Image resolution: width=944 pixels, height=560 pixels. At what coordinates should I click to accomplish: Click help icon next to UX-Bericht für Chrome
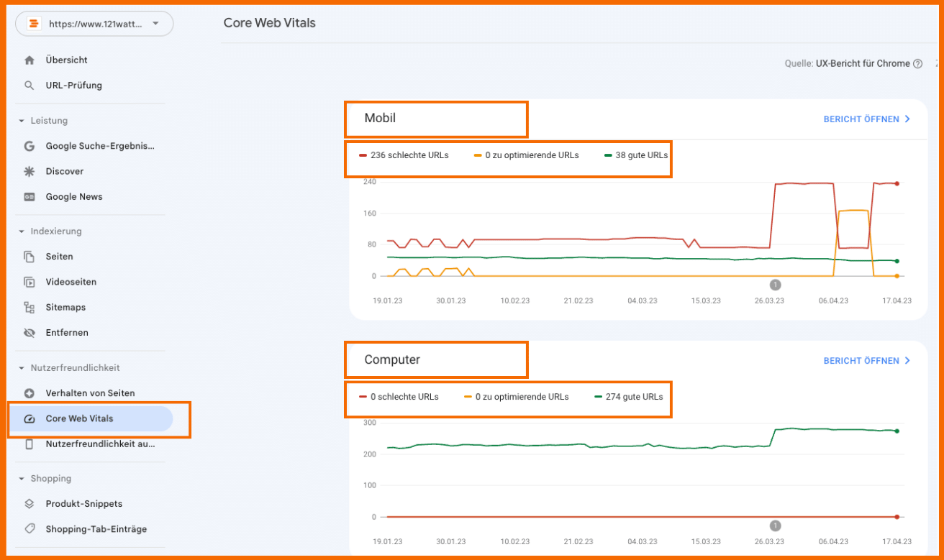coord(917,64)
